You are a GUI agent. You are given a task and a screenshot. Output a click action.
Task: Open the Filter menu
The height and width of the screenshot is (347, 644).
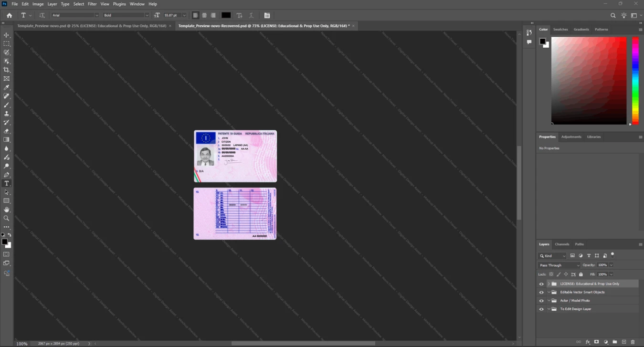[92, 4]
